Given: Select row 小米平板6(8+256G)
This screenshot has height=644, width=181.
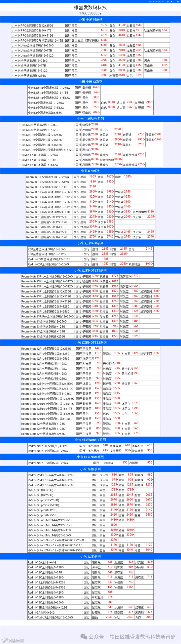Looking at the screenshot, I should point(90,495).
